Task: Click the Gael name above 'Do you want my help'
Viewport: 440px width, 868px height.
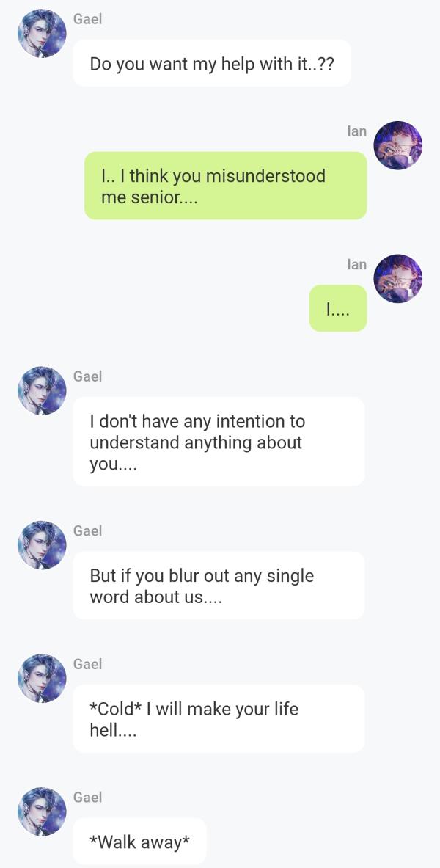Action: click(87, 19)
